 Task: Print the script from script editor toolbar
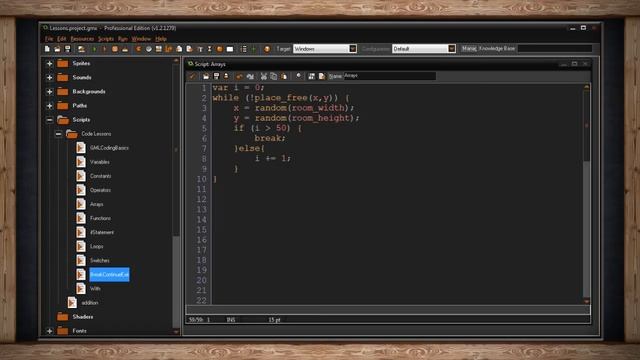pos(226,76)
